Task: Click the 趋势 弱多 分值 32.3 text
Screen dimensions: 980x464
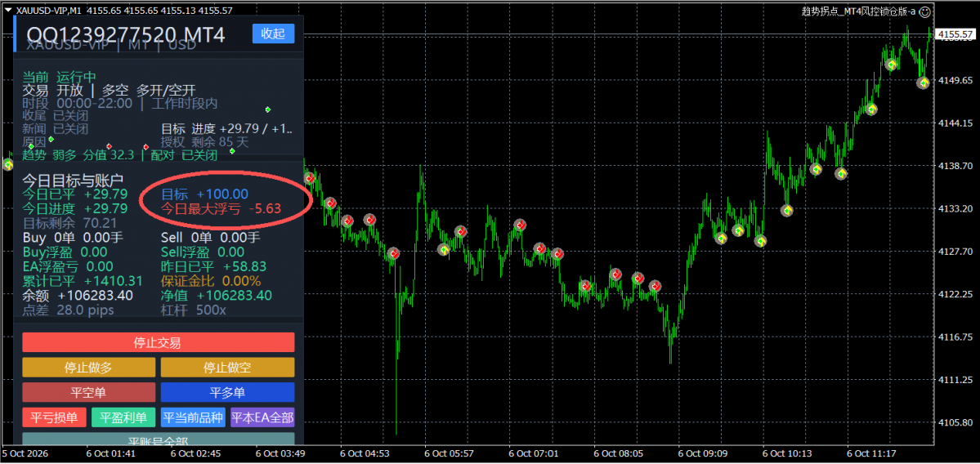Action: [78, 155]
